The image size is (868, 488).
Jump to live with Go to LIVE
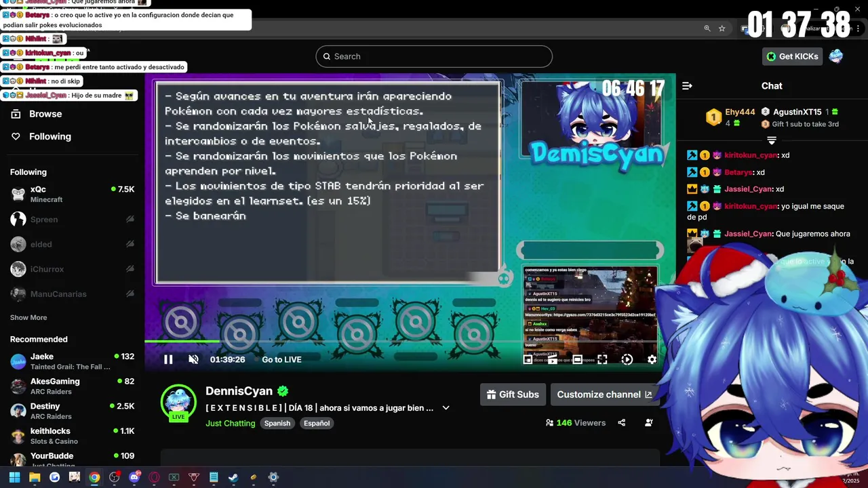pyautogui.click(x=281, y=359)
